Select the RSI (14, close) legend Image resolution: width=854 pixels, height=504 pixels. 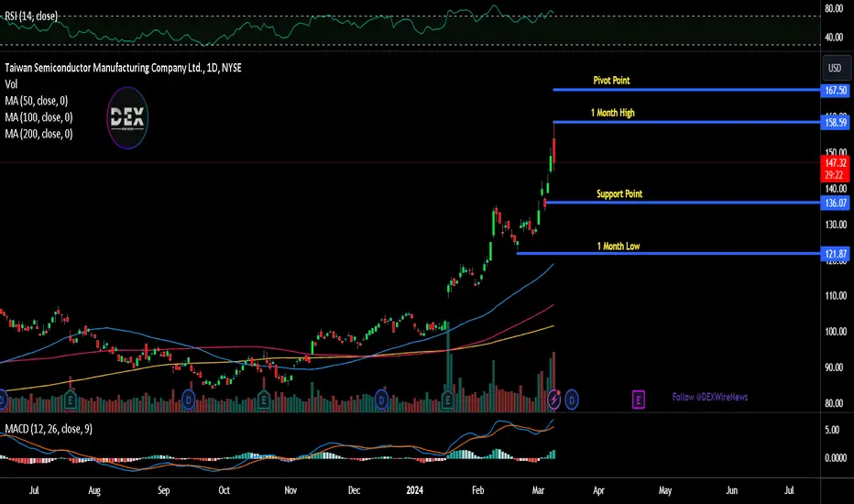point(31,16)
